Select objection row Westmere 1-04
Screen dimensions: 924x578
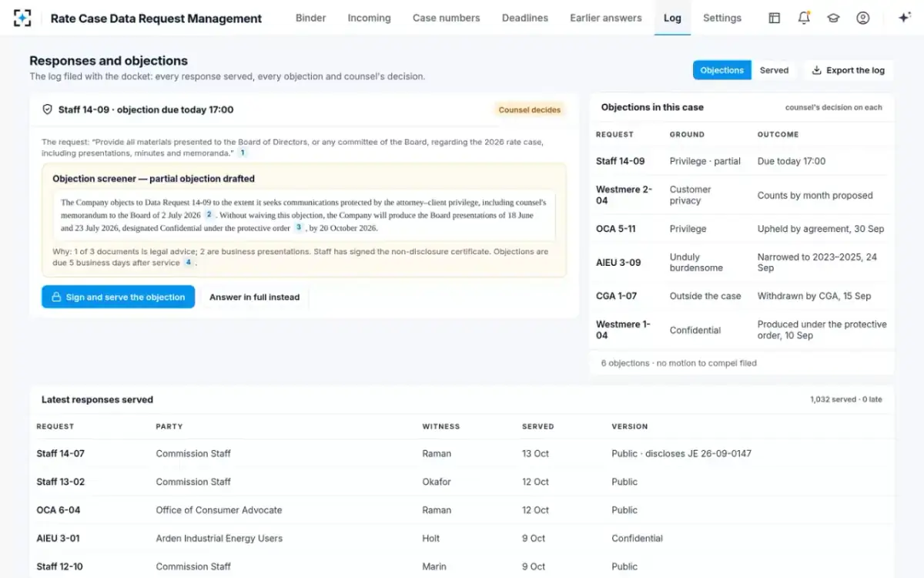742,330
